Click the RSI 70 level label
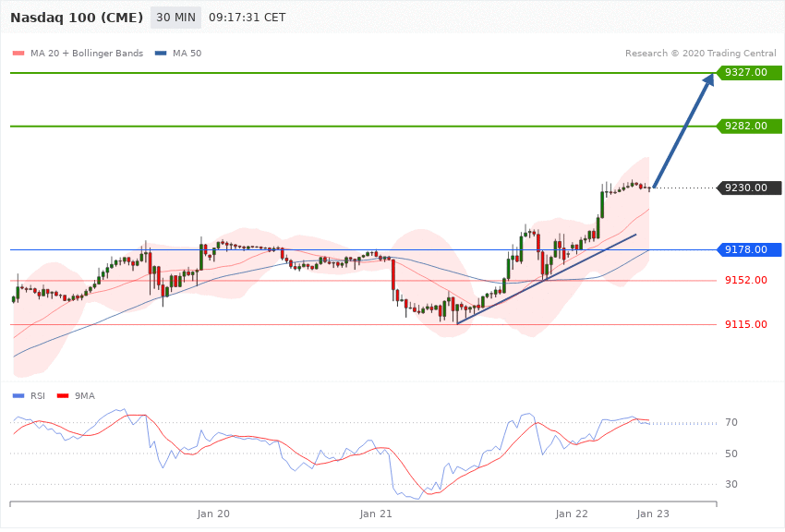785x532 pixels. point(731,422)
